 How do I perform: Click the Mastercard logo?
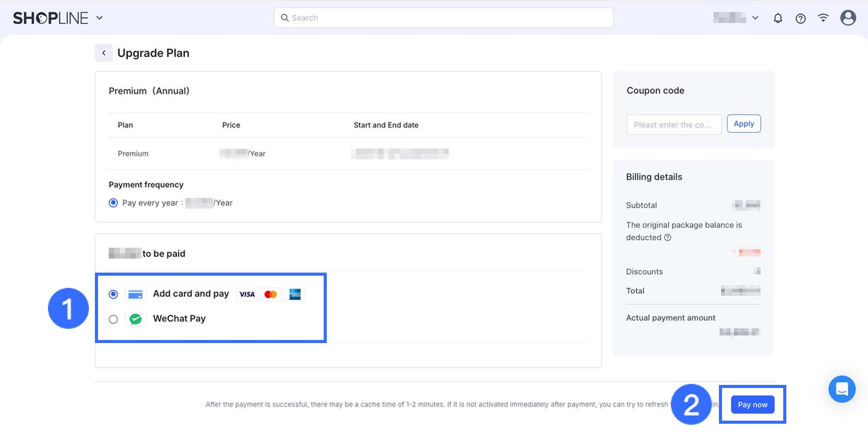pos(271,295)
